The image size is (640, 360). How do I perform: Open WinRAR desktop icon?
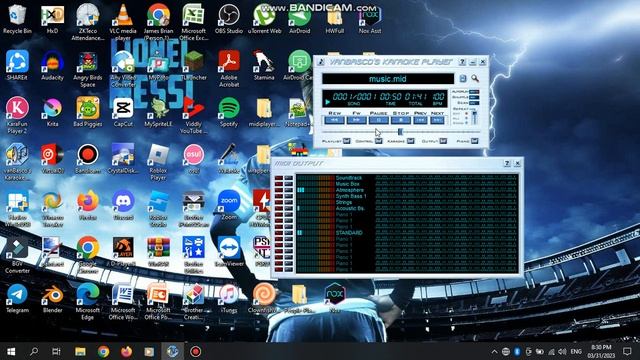(158, 252)
